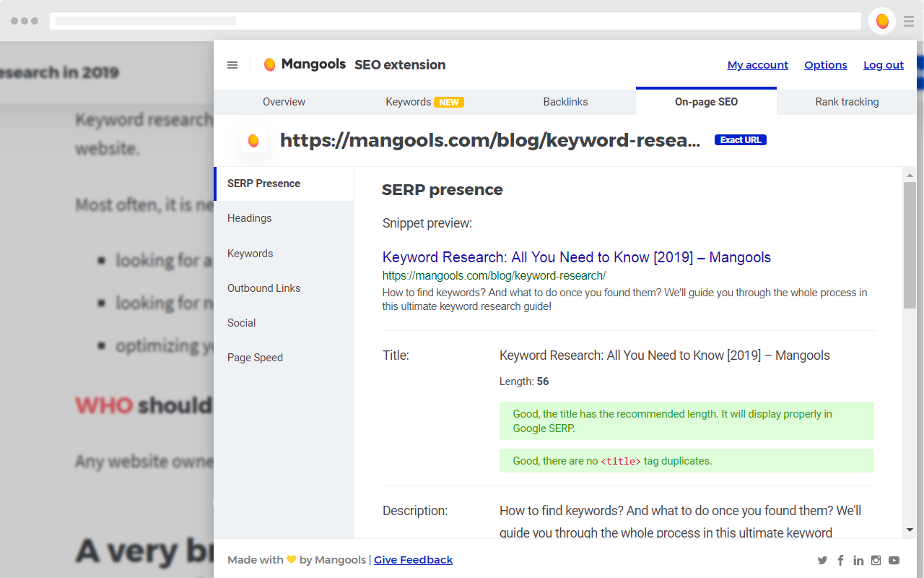Image resolution: width=924 pixels, height=578 pixels.
Task: Open the YouTube channel icon
Action: [x=894, y=560]
